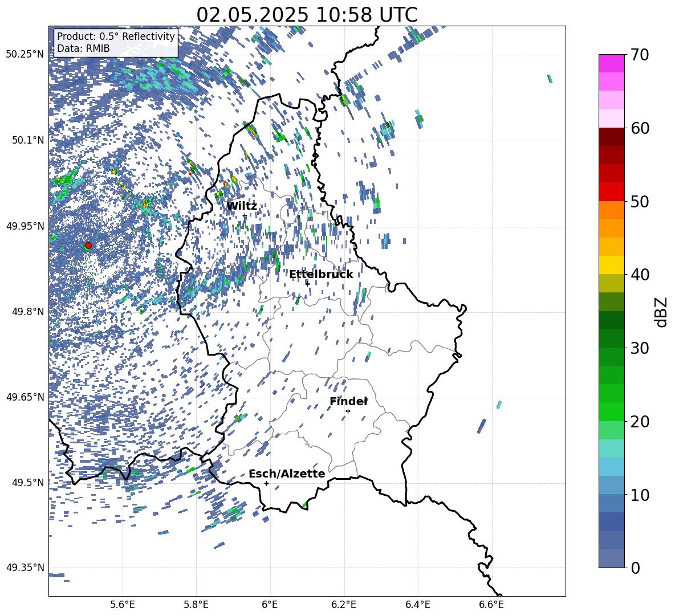Click the 49.8°N latitude label

coord(27,312)
